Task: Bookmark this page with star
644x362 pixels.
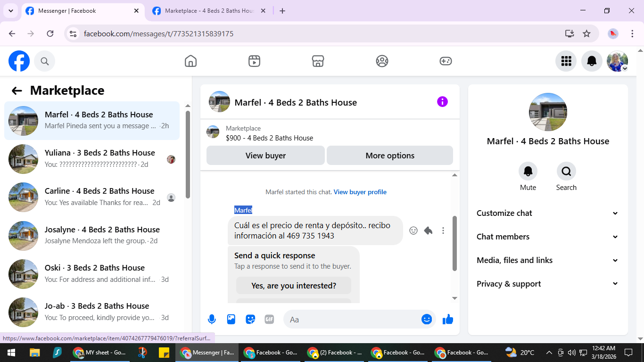Action: 586,33
